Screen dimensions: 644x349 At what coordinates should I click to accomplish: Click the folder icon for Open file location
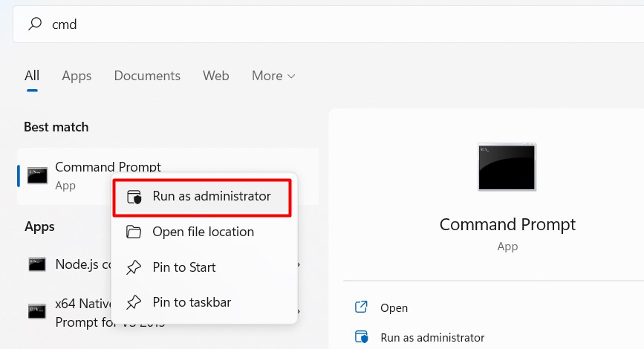click(134, 232)
